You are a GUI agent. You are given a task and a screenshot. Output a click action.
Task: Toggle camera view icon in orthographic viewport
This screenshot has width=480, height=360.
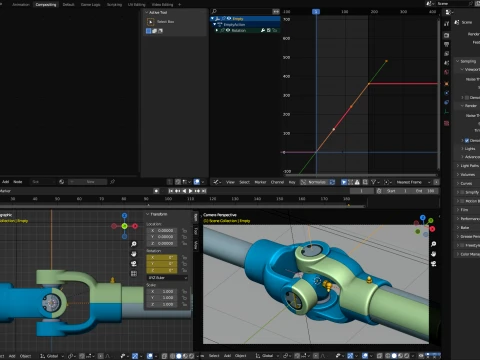click(x=134, y=264)
